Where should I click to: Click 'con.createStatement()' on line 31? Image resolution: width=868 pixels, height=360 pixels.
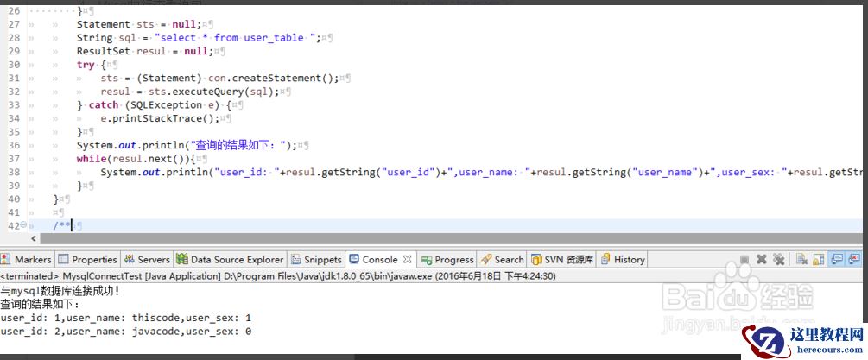pos(270,79)
